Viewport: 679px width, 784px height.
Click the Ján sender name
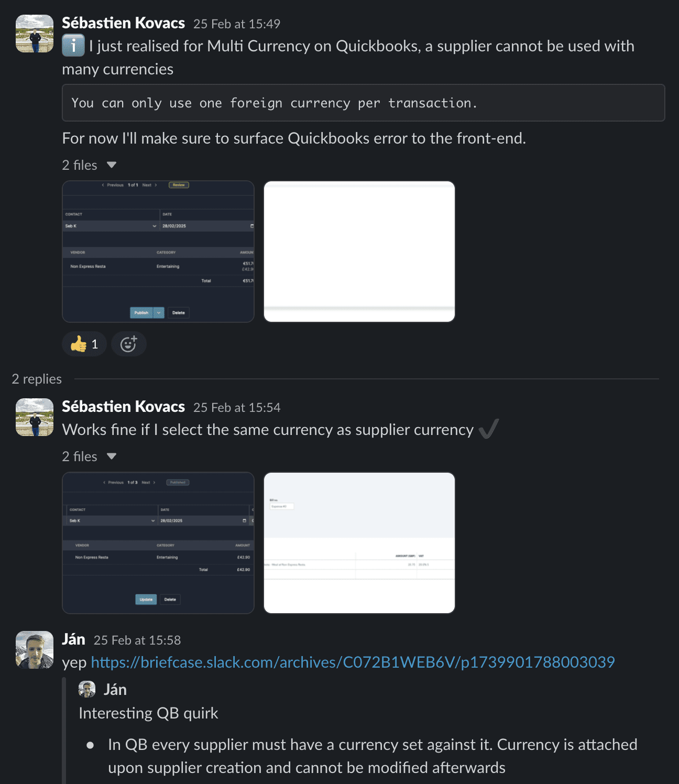[73, 639]
